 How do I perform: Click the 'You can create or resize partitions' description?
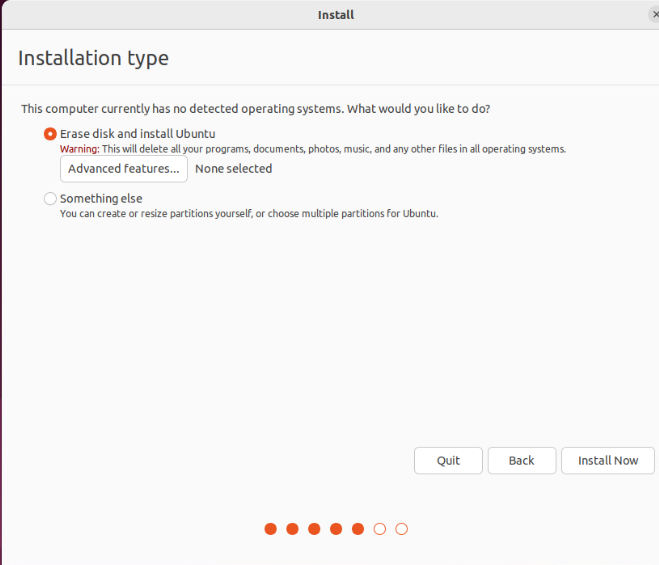pos(249,214)
